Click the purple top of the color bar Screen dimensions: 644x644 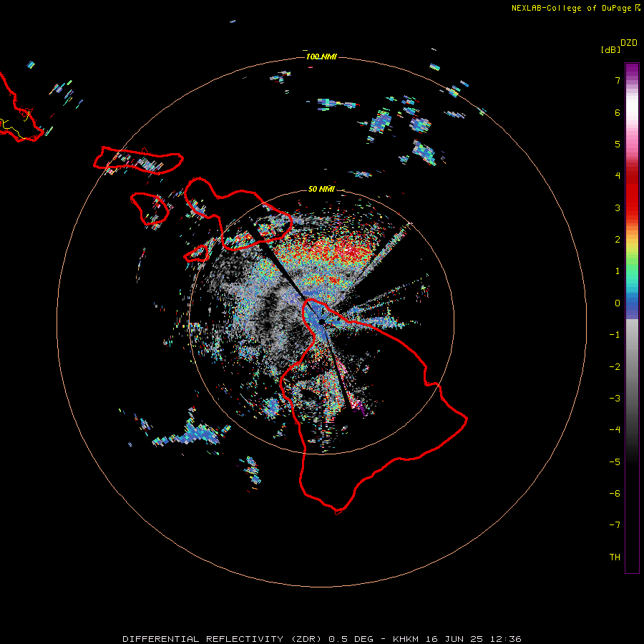coord(632,70)
